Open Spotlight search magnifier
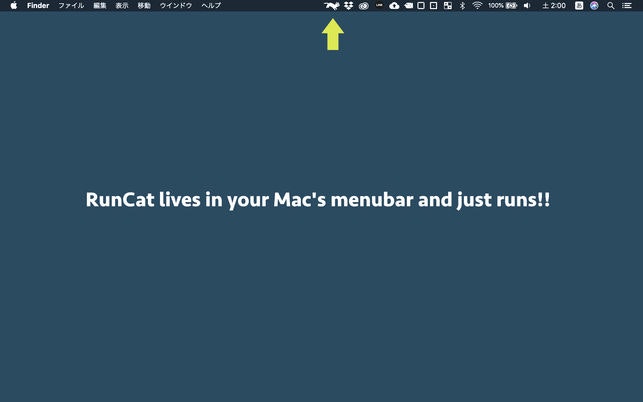Image resolution: width=643 pixels, height=402 pixels. click(611, 5)
